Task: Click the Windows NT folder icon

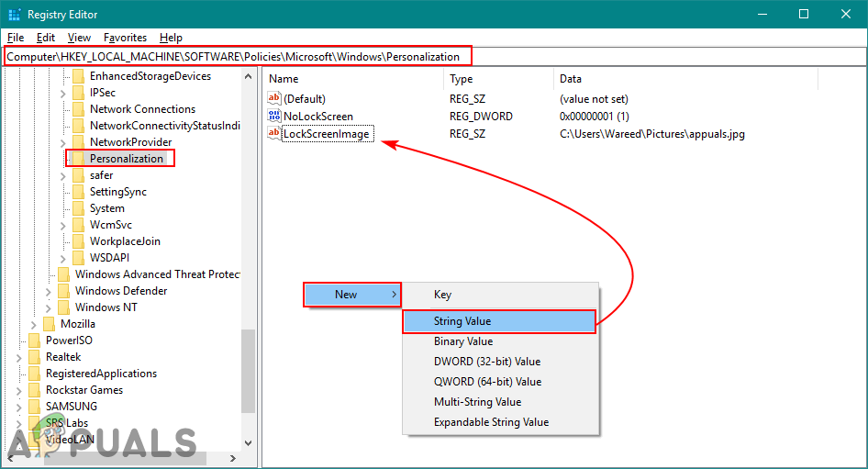Action: coord(63,307)
